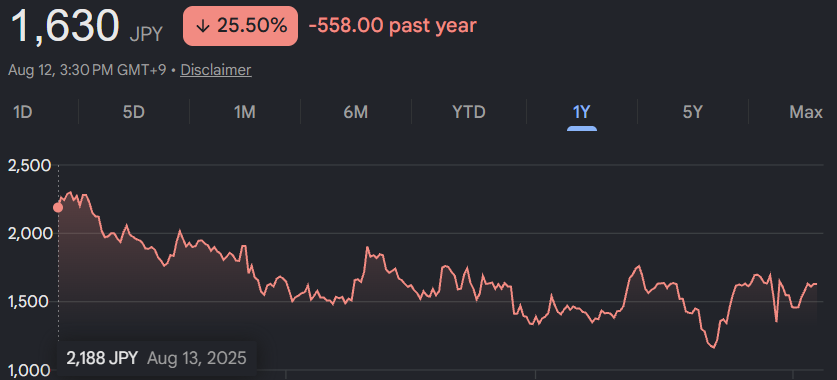
Task: Select the 5D time range
Action: (133, 113)
